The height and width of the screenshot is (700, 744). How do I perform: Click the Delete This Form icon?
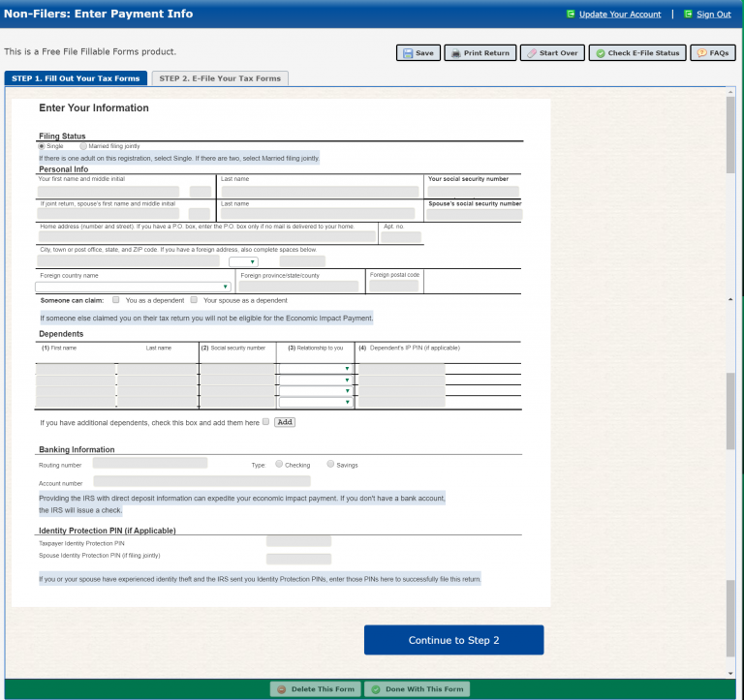point(281,689)
